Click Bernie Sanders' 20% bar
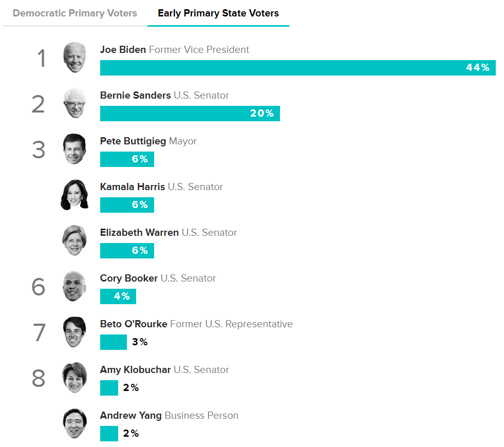This screenshot has width=504, height=447. (x=190, y=114)
